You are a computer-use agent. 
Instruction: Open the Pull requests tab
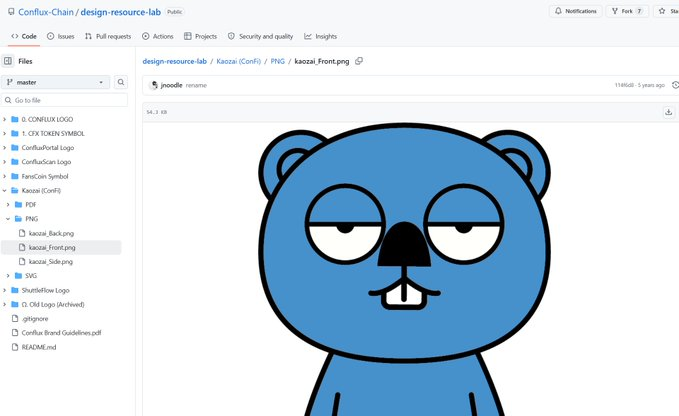[x=108, y=36]
